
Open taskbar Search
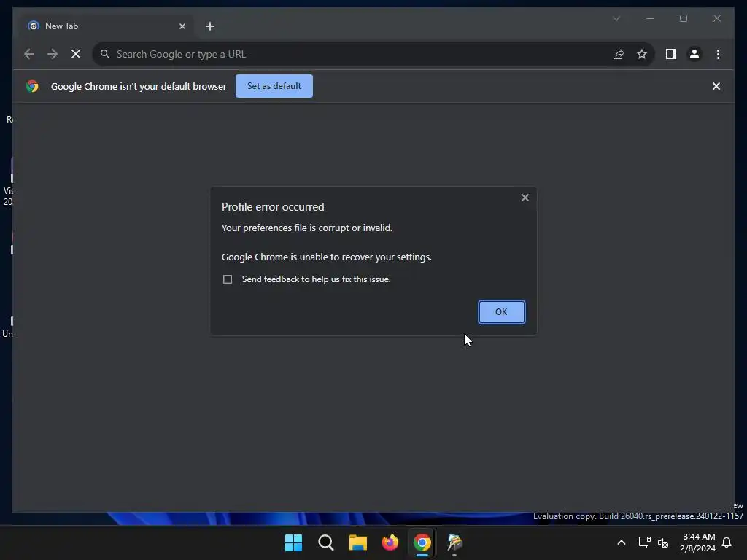click(x=326, y=542)
